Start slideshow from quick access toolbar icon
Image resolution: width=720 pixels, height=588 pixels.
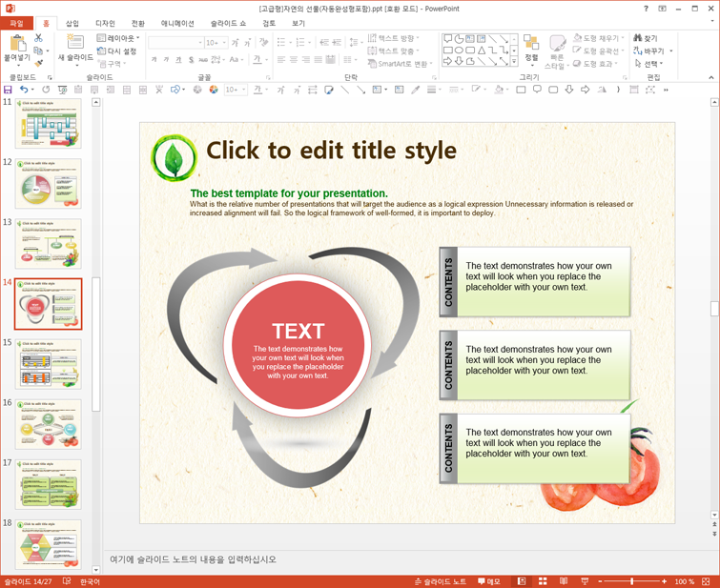tap(62, 90)
